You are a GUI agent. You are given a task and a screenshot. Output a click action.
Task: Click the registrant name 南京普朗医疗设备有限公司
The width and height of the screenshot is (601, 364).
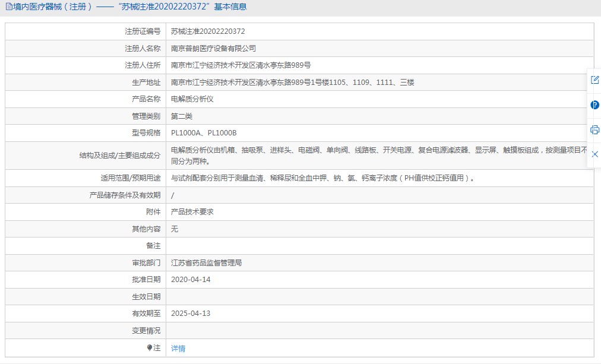pos(213,48)
